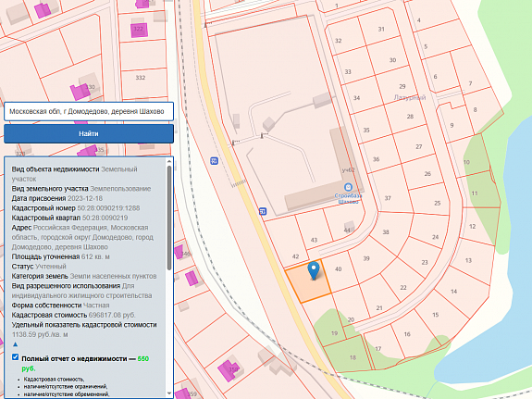This screenshot has width=532, height=399.
Task: Select green parcel number 18
Action: (353, 357)
